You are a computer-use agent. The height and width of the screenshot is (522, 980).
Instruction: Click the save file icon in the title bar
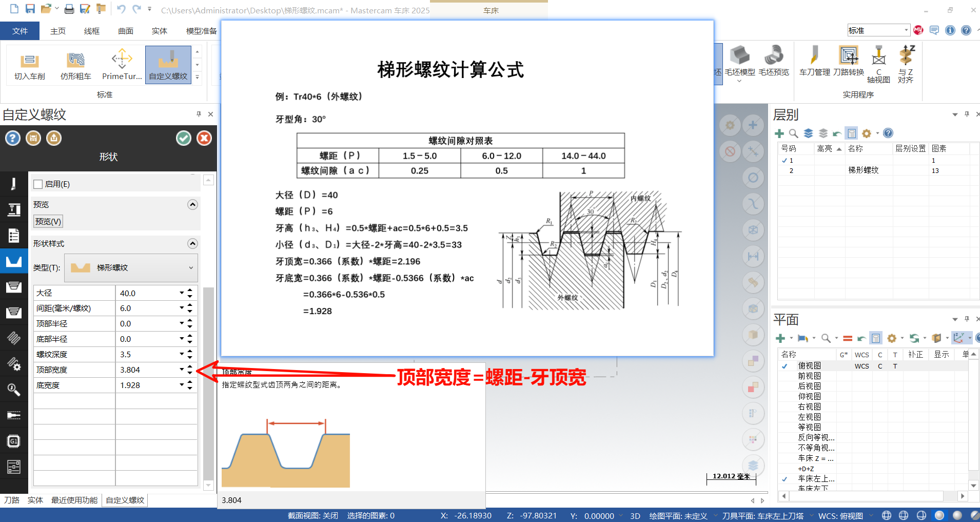point(30,9)
